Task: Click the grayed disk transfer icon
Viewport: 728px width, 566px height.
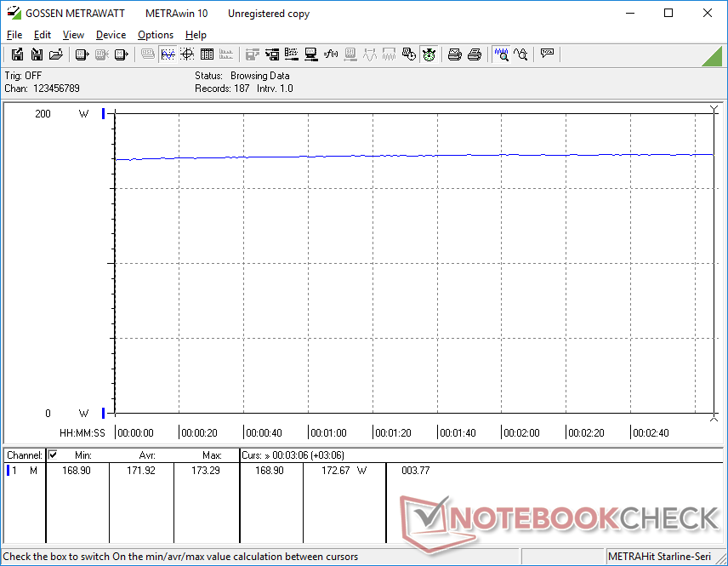Action: coord(252,54)
